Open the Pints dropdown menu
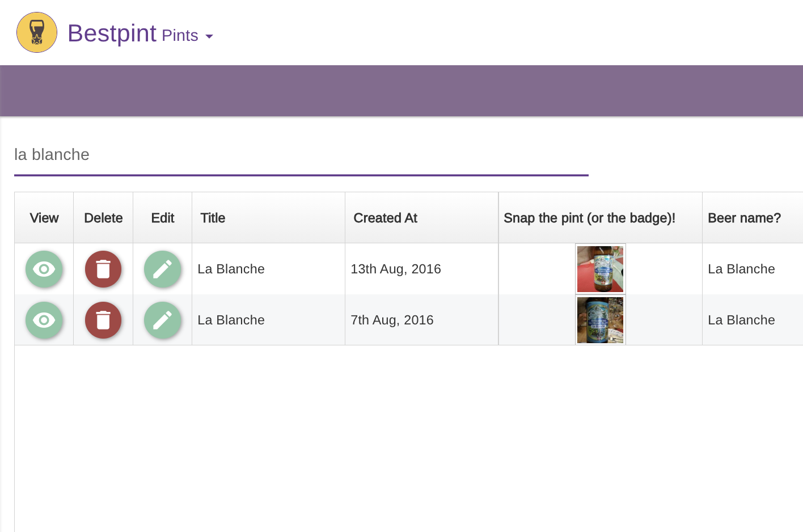 [180, 36]
